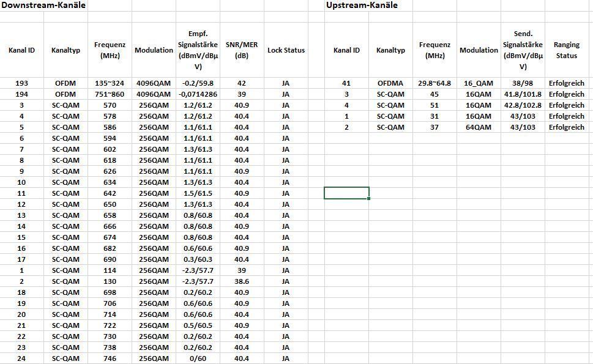This screenshot has height=364, width=593.
Task: Select frequency cell 751~860
Action: [x=110, y=94]
